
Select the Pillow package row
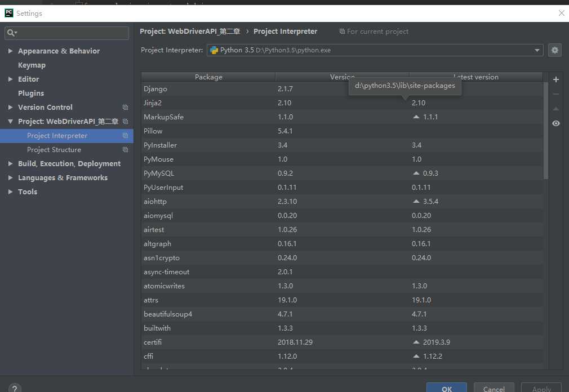point(342,131)
